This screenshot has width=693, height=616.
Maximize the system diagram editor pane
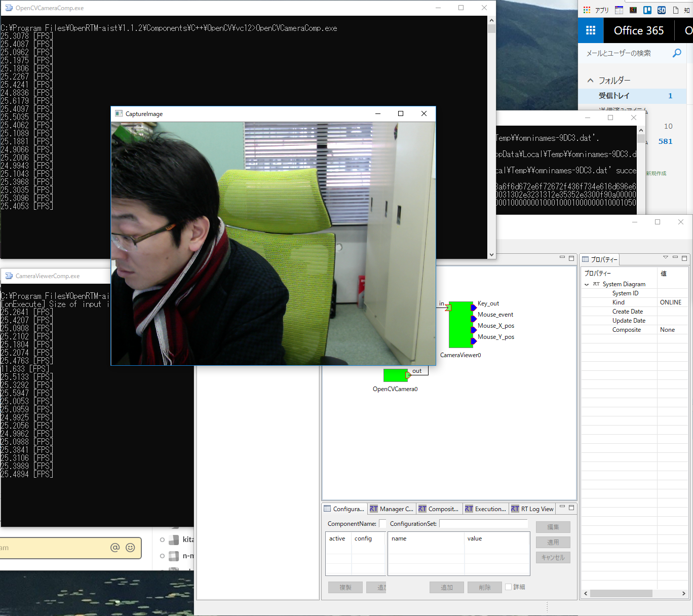[571, 258]
